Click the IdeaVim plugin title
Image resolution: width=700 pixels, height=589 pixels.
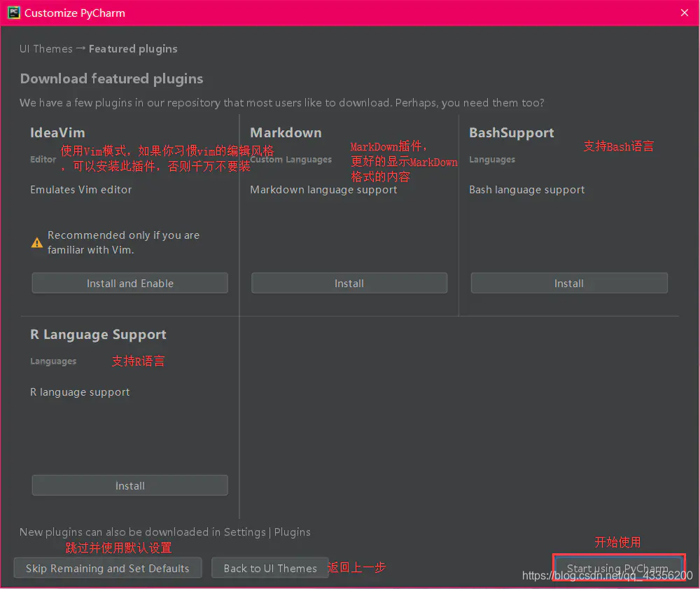tap(57, 132)
